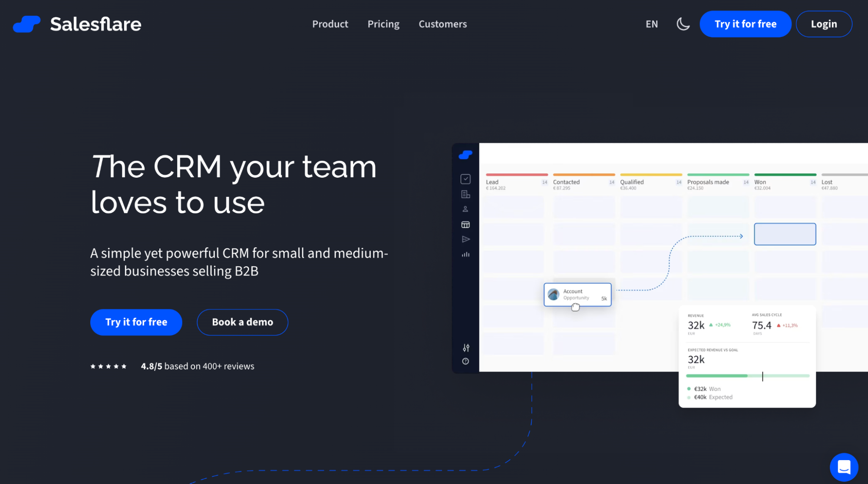Open Accounts building icon in preview sidebar
The height and width of the screenshot is (484, 868).
coord(465,194)
